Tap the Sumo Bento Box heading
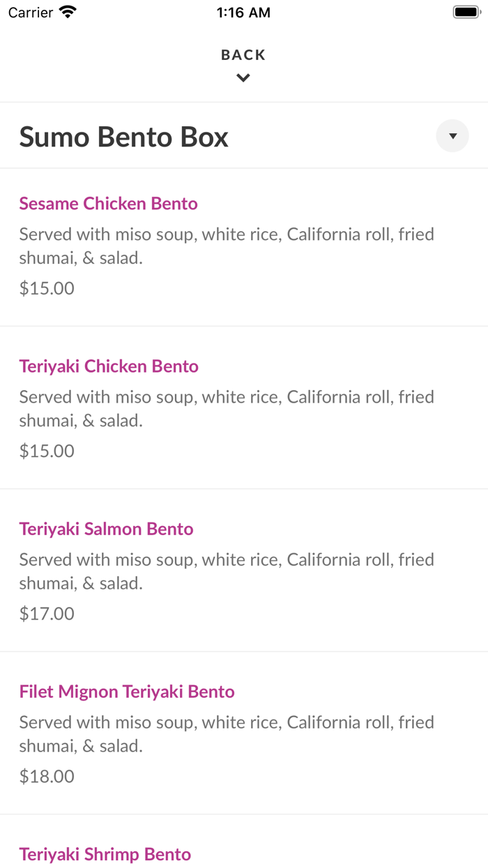This screenshot has width=488, height=868. click(124, 137)
